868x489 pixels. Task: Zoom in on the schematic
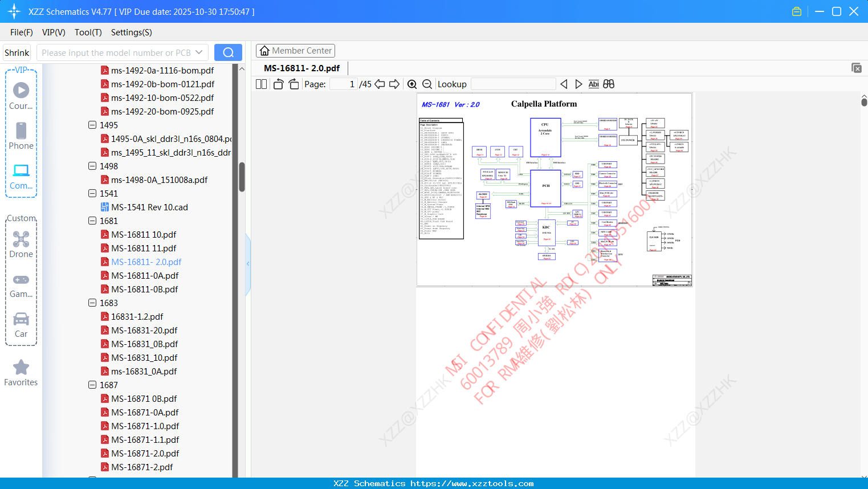(x=412, y=84)
